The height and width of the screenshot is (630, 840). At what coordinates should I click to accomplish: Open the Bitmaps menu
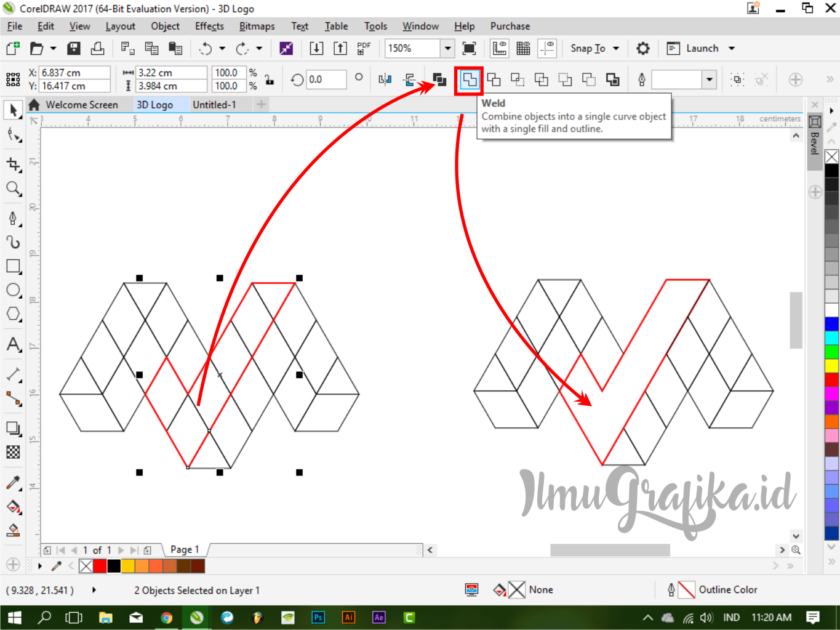pyautogui.click(x=257, y=26)
